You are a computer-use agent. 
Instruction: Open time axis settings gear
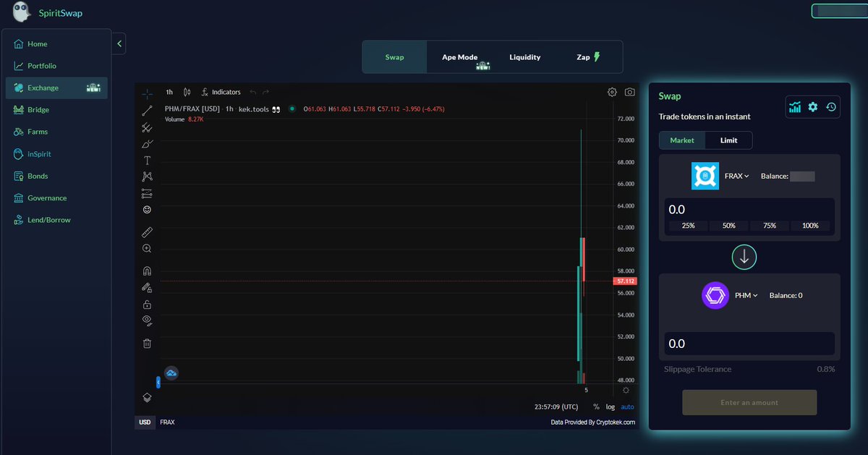pyautogui.click(x=626, y=390)
